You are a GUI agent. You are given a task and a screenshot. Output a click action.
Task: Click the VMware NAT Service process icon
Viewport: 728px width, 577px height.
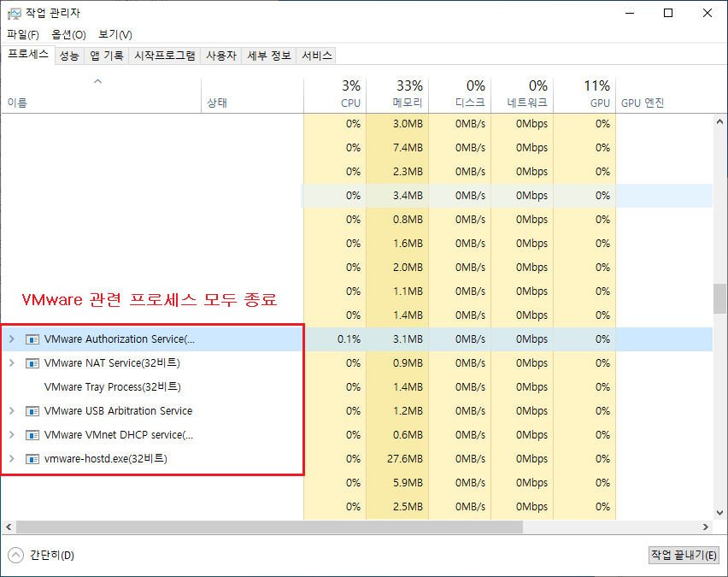32,363
